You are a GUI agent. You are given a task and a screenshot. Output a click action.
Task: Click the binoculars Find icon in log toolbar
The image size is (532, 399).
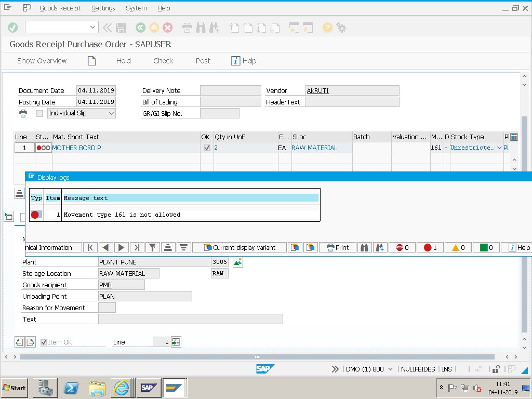click(x=364, y=247)
